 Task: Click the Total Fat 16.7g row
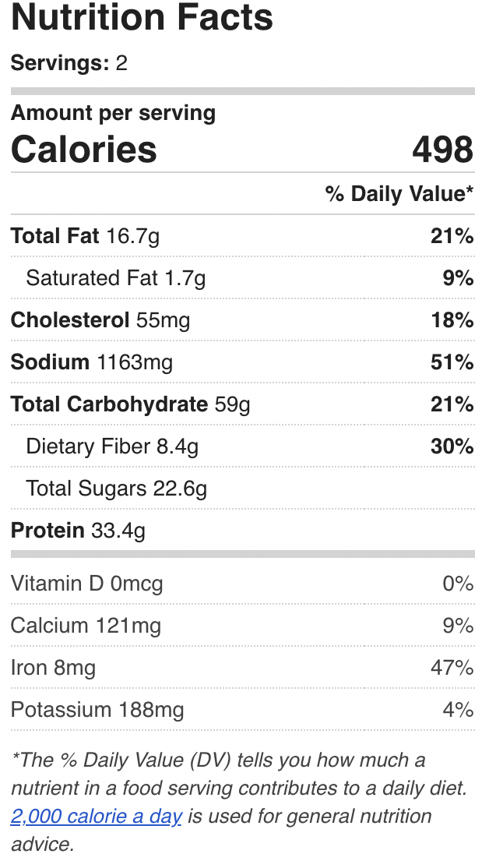(242, 236)
